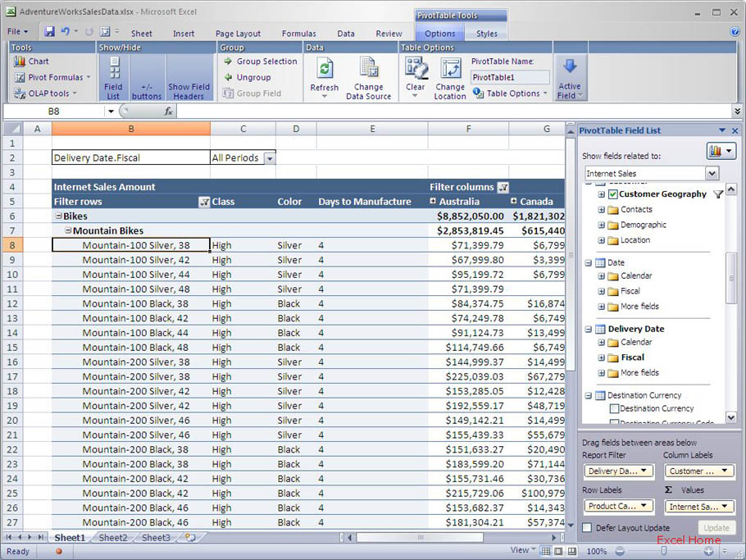Collapse the Bikes row group

[x=58, y=216]
